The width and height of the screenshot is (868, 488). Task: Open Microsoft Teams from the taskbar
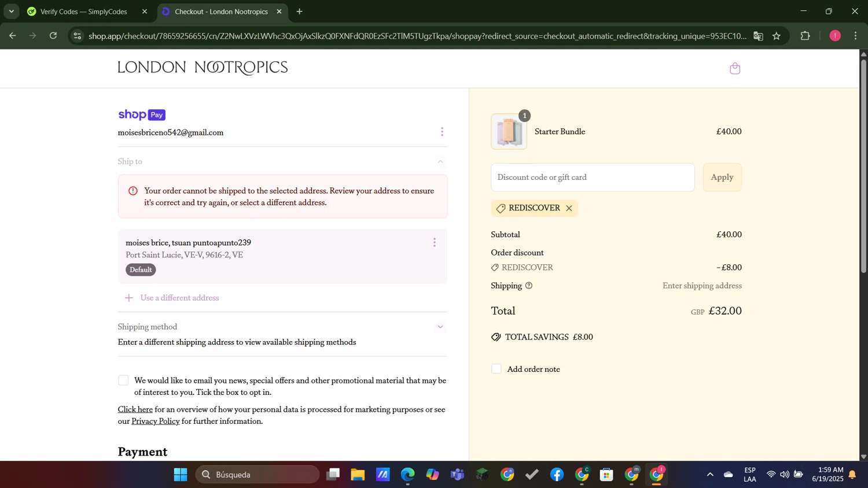(x=458, y=475)
